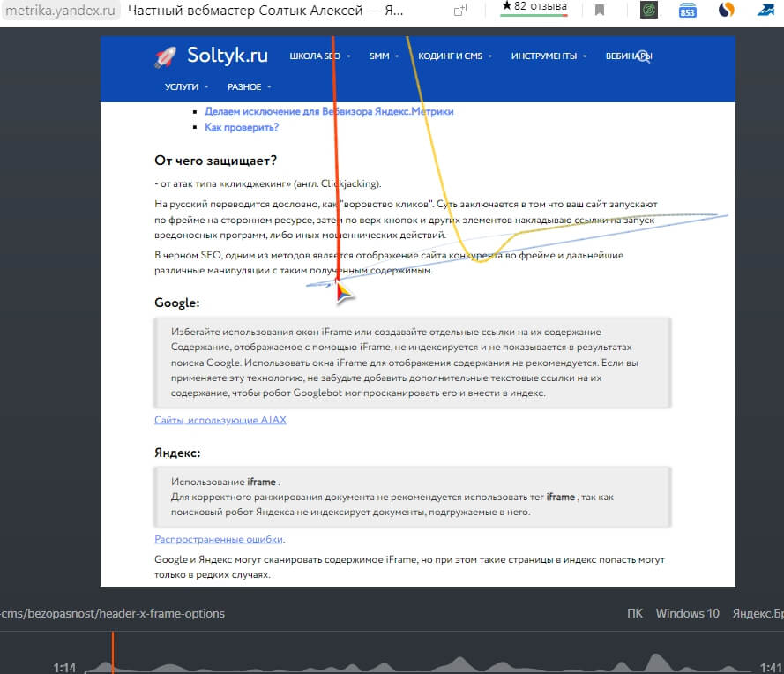Click the '1:14' timeline start time
The image size is (784, 674).
click(64, 668)
